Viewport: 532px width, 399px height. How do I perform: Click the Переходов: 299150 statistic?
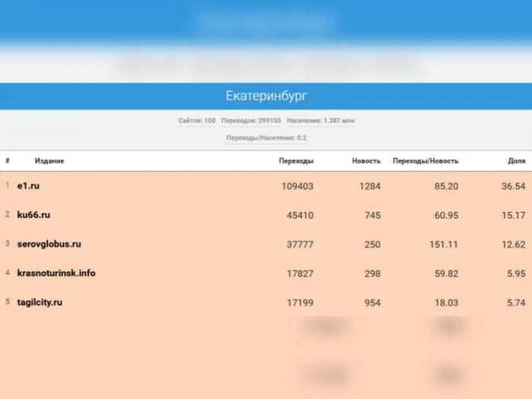pos(251,121)
